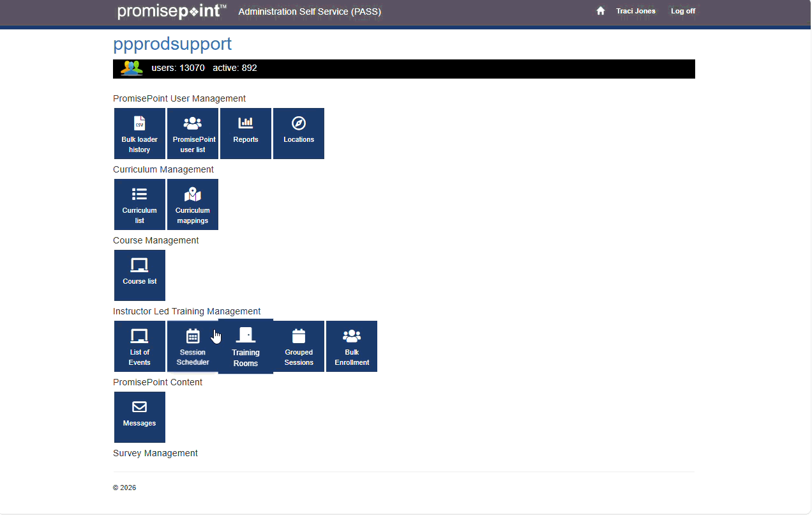Open the PromisePoint user list tile
The width and height of the screenshot is (812, 515).
click(x=193, y=134)
